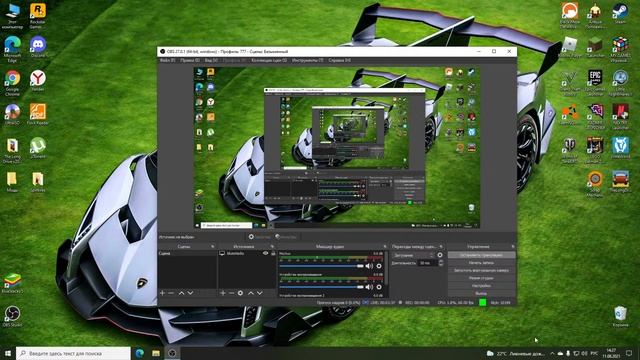Open the Properties button above the docks

coord(260,237)
